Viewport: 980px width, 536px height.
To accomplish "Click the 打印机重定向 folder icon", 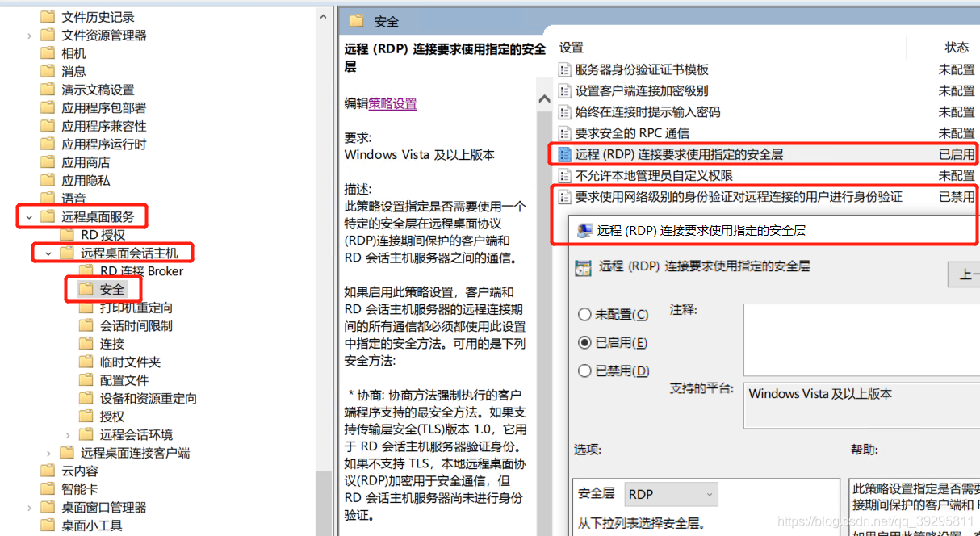I will pos(86,308).
